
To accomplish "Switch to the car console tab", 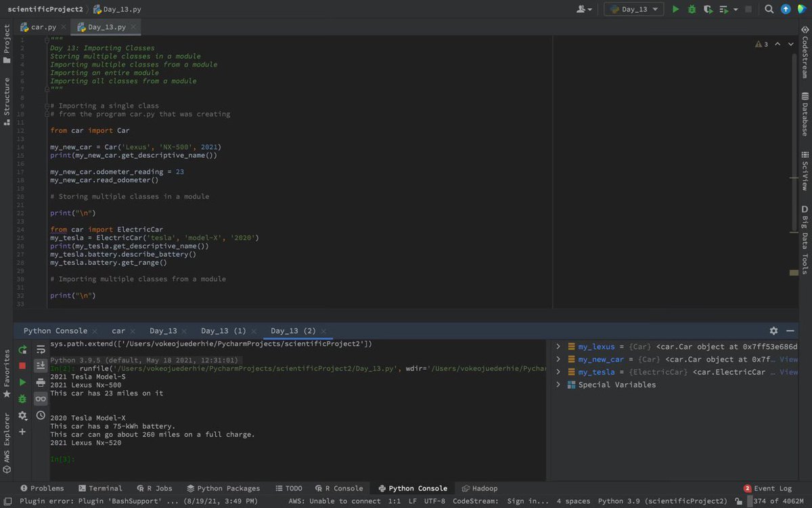I will [x=118, y=331].
